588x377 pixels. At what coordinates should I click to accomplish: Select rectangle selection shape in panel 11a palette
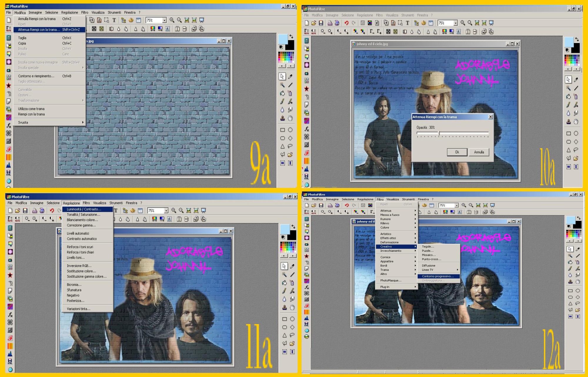[284, 319]
